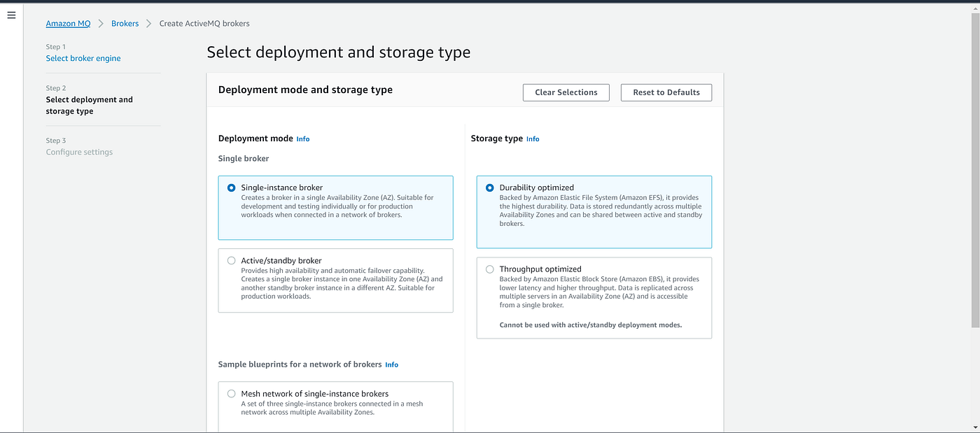Open Info link next to Storage type
The height and width of the screenshot is (433, 980).
tap(533, 139)
